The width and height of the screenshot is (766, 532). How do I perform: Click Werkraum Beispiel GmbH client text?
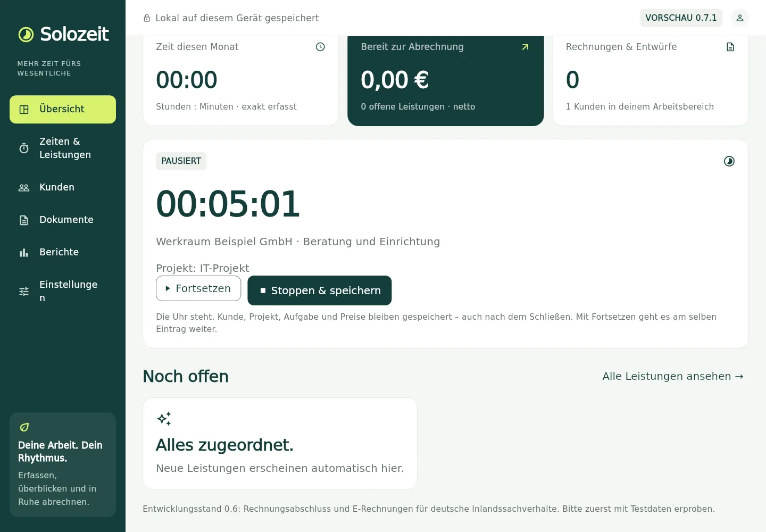224,242
